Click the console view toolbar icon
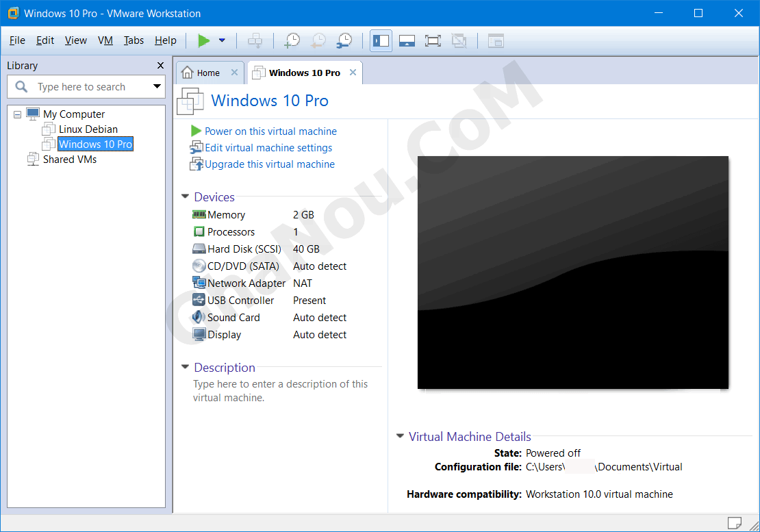Viewport: 760px width, 532px height. tap(496, 40)
